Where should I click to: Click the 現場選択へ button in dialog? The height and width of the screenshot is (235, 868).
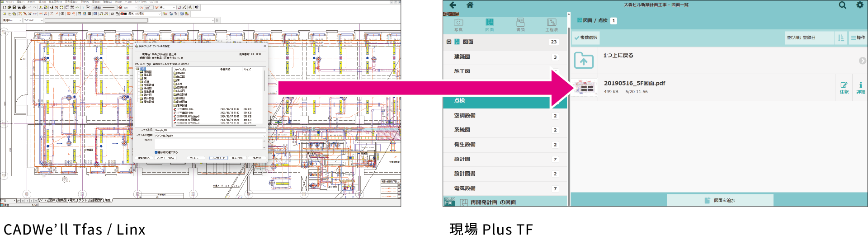tap(143, 158)
